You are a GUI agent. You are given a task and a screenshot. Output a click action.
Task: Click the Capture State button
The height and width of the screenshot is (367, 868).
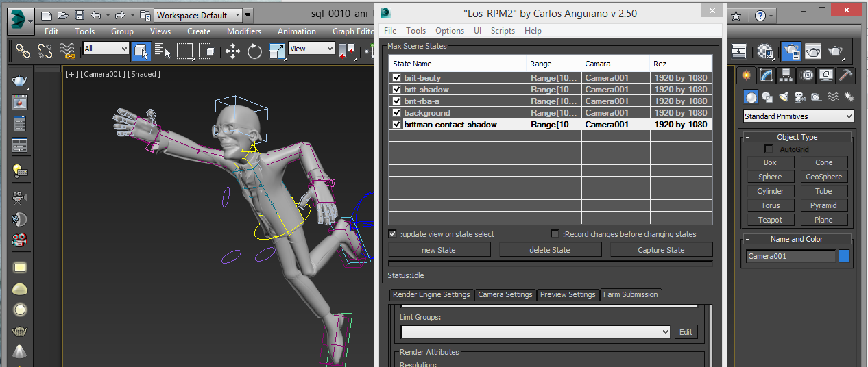661,250
